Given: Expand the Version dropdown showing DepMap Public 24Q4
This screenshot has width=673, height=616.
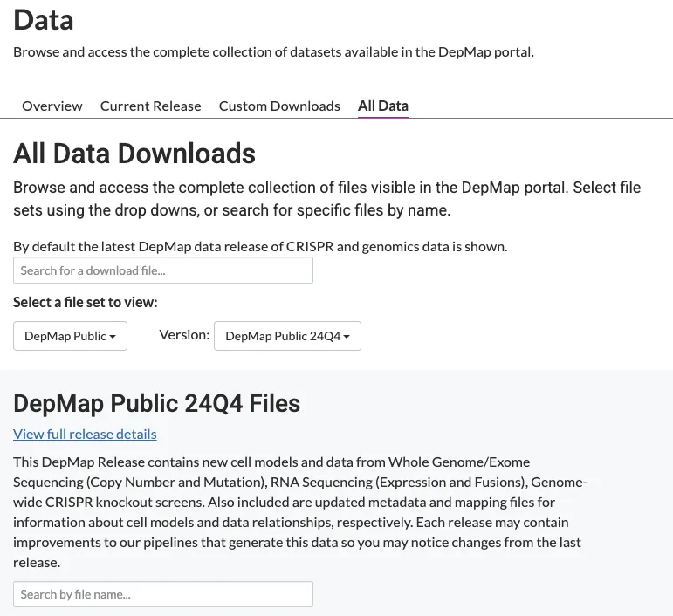Looking at the screenshot, I should [287, 336].
